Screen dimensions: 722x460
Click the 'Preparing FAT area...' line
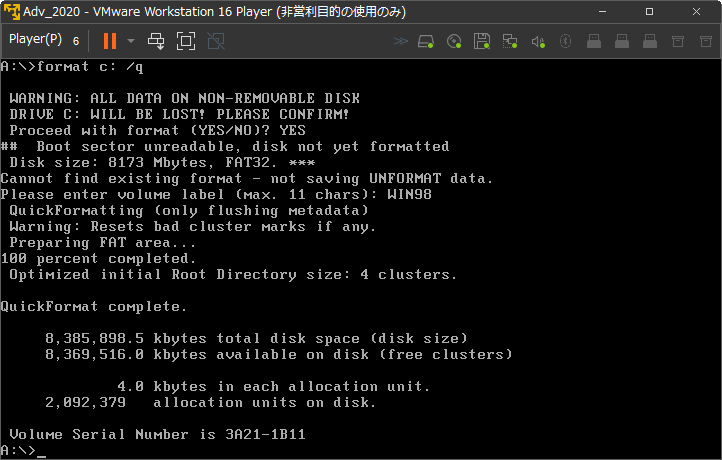click(103, 243)
